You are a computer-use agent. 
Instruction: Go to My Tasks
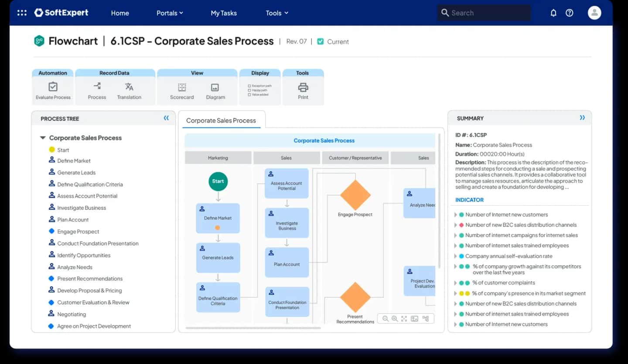coord(224,13)
